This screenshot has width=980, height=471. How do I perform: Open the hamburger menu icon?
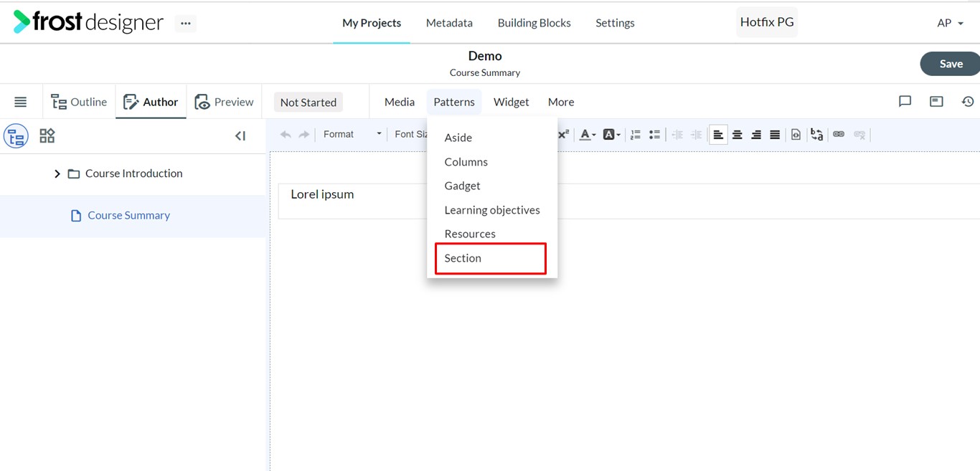21,102
